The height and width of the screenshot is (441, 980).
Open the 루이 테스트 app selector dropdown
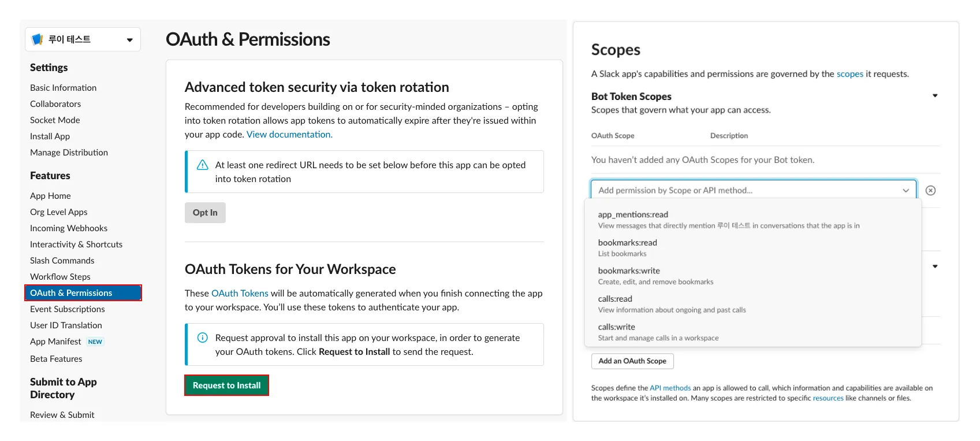click(83, 39)
